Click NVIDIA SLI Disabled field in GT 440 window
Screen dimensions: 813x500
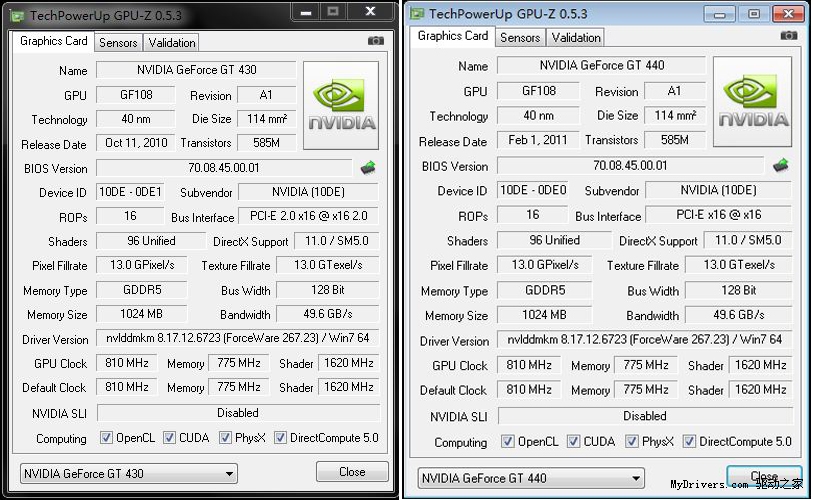pyautogui.click(x=644, y=416)
